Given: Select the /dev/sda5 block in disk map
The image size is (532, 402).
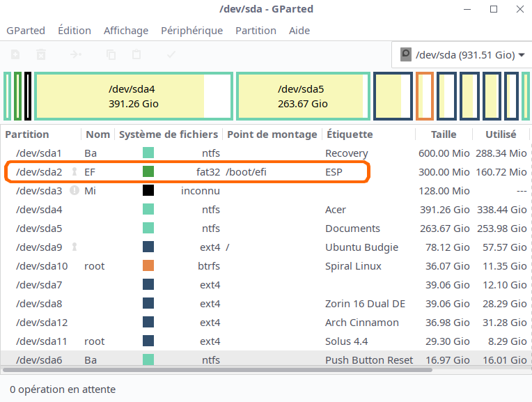Looking at the screenshot, I should [302, 96].
